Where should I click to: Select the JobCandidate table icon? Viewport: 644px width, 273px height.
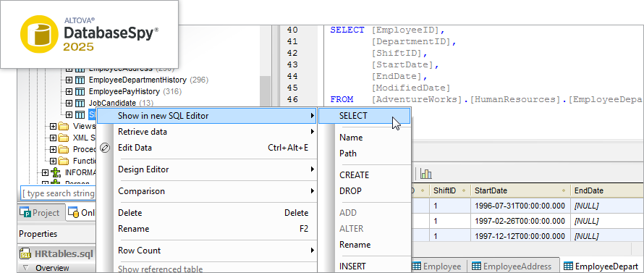click(x=80, y=103)
